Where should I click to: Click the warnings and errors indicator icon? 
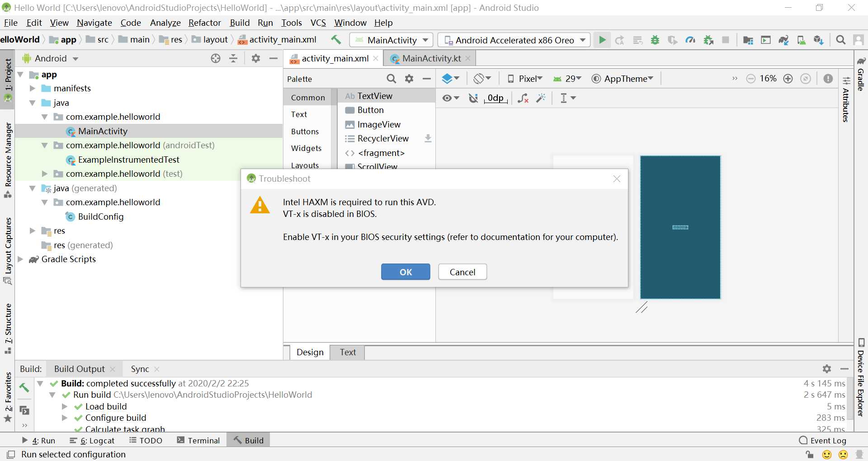click(x=828, y=79)
